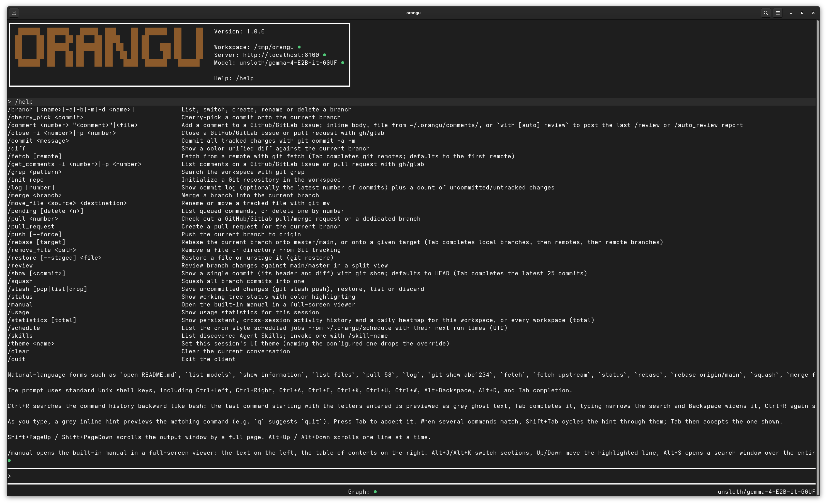Click the status bar model name
Viewport: 827px width, 504px height.
point(766,491)
